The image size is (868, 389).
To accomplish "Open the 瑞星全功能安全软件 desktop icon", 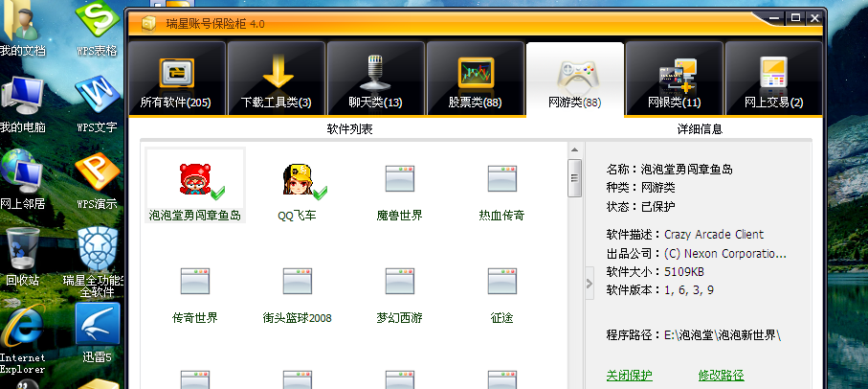I will point(97,263).
